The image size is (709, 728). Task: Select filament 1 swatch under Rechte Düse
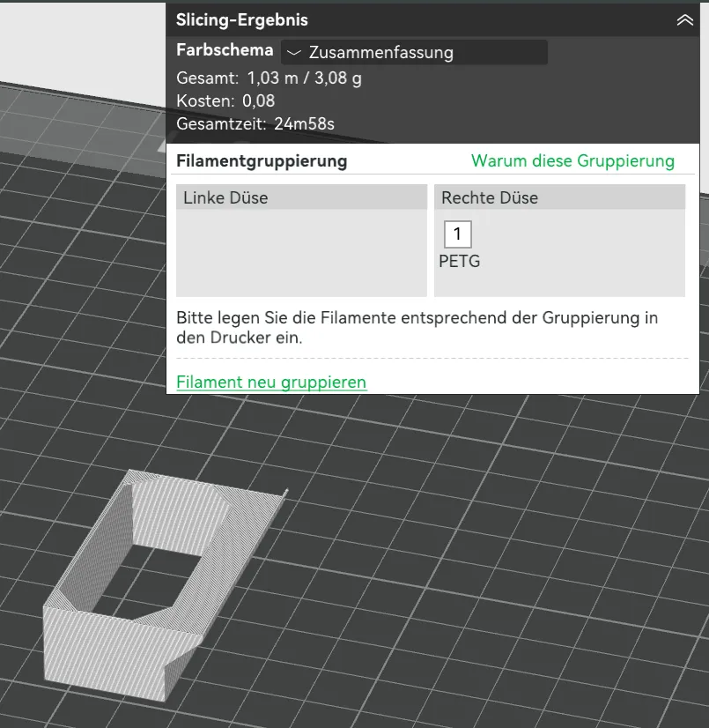click(x=457, y=234)
